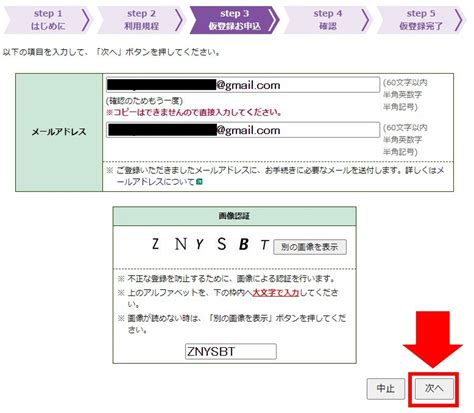Click the メールアドレス label cell

(x=59, y=132)
